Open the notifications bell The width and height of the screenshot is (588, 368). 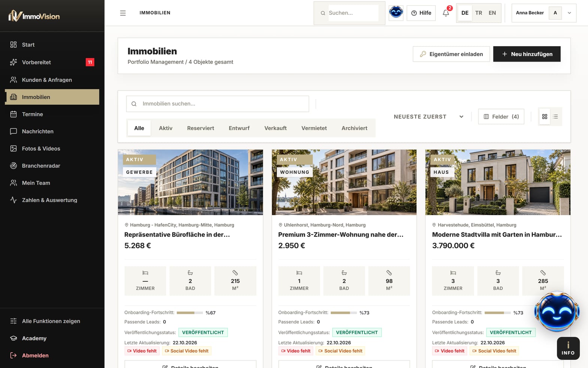(446, 13)
